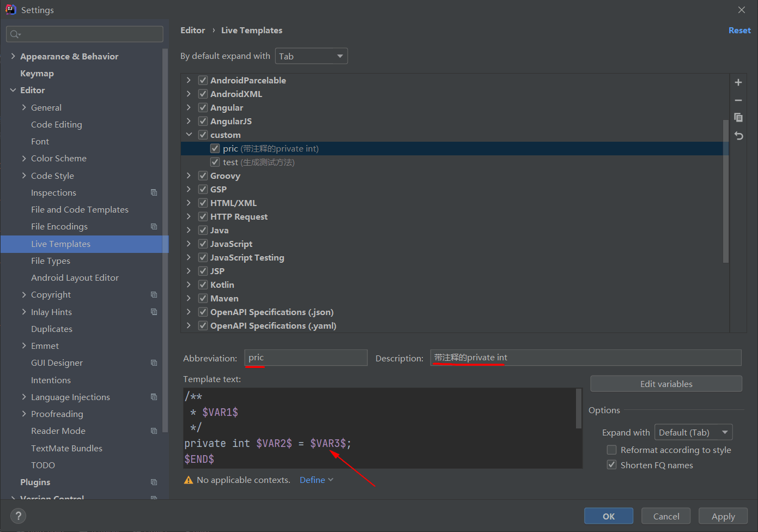This screenshot has width=758, height=532.
Task: Click the duplicate template icon
Action: [x=738, y=118]
